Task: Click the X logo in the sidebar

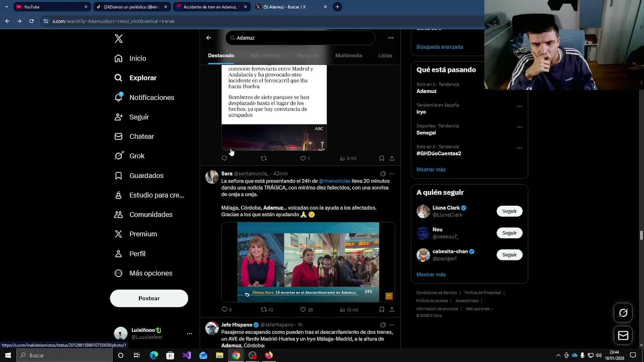Action: point(118,39)
